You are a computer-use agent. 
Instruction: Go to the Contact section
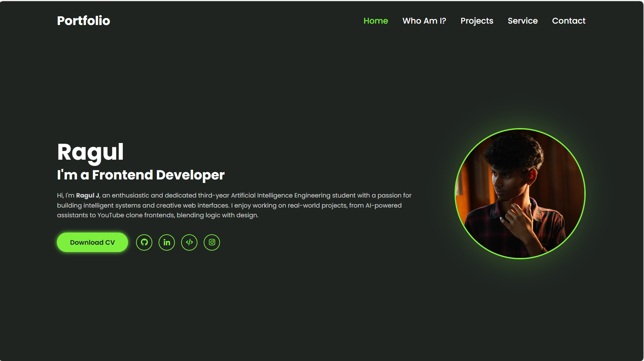tap(569, 21)
